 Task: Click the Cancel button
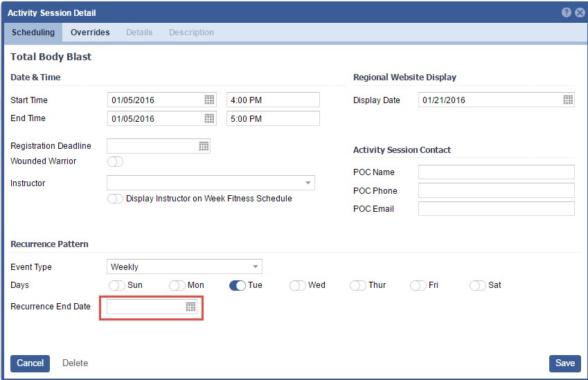tap(30, 363)
